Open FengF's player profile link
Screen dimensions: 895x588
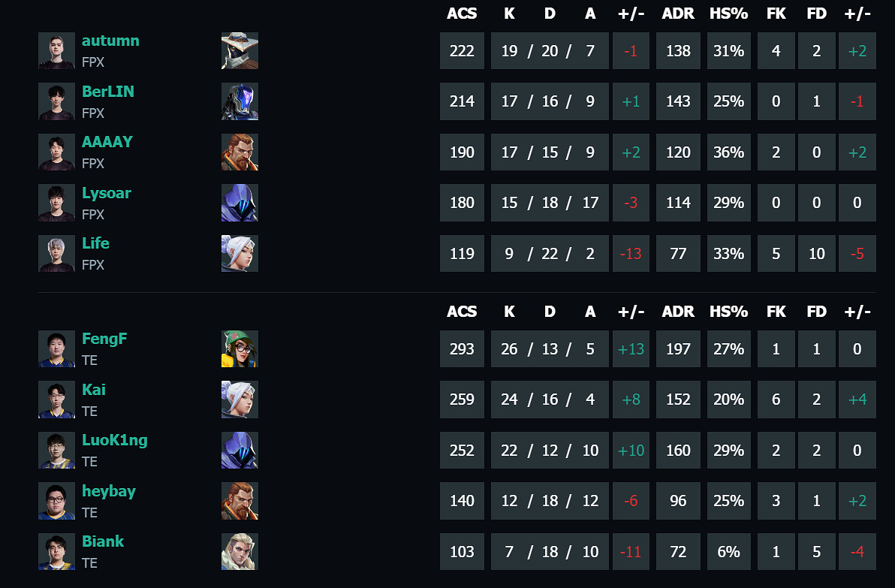104,339
